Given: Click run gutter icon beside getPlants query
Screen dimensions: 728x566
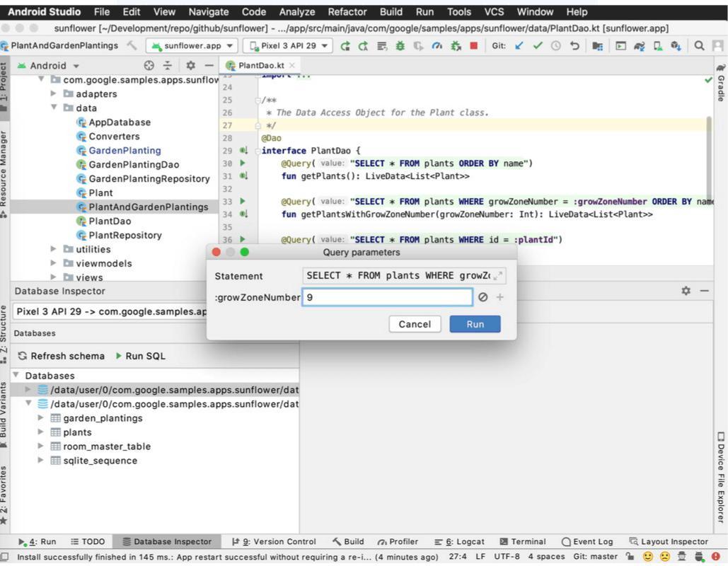Looking at the screenshot, I should point(243,163).
